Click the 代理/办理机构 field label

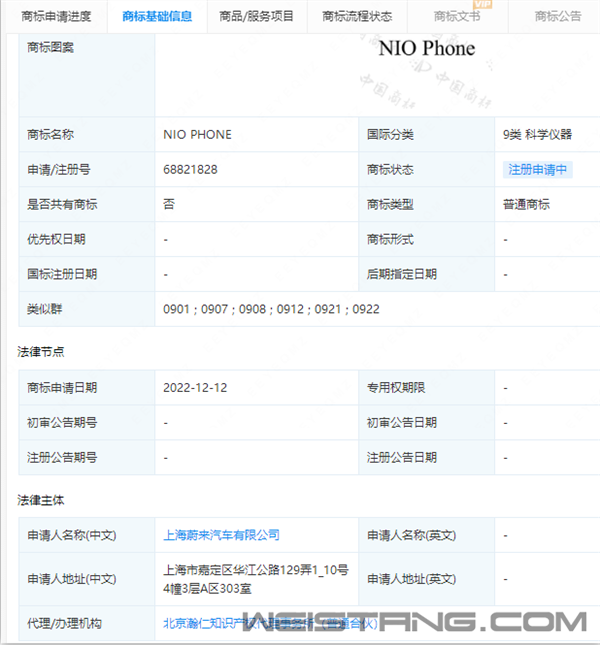tap(64, 624)
